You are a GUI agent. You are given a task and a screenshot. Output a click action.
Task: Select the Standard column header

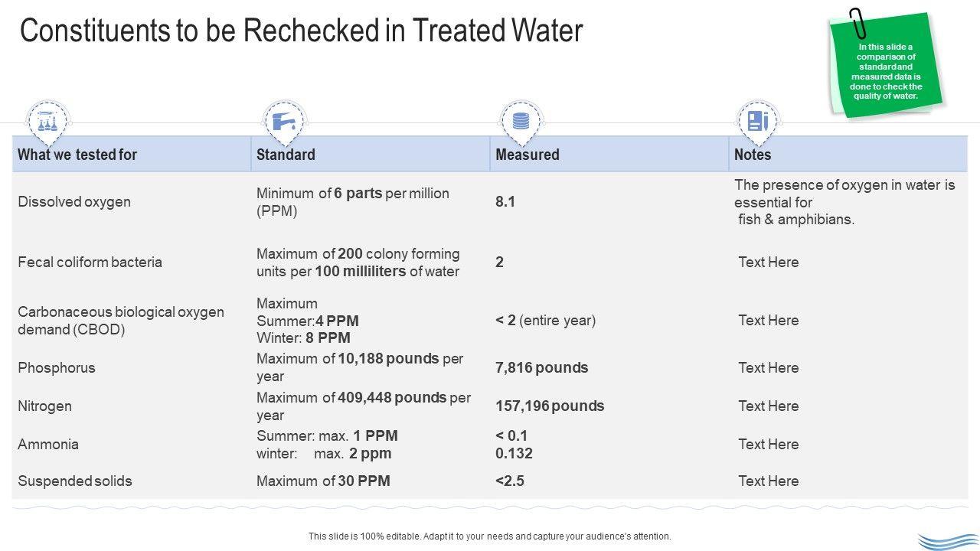pyautogui.click(x=286, y=155)
